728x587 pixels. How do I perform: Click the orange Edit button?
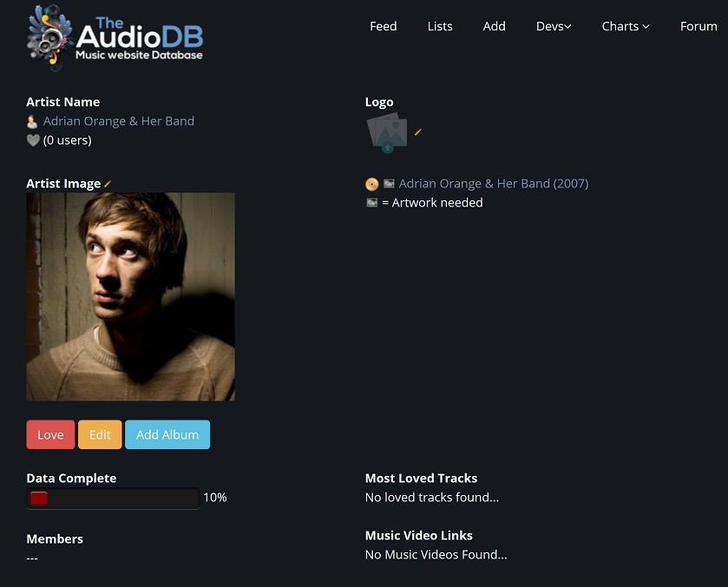[100, 434]
